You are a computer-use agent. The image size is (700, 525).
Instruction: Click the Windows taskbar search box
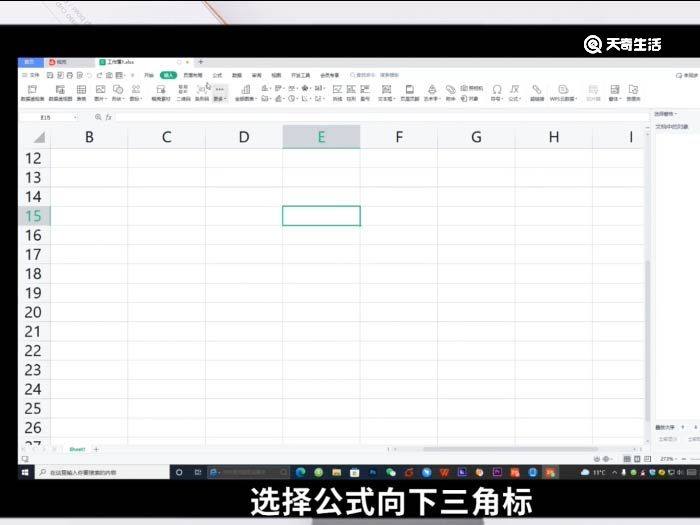102,472
